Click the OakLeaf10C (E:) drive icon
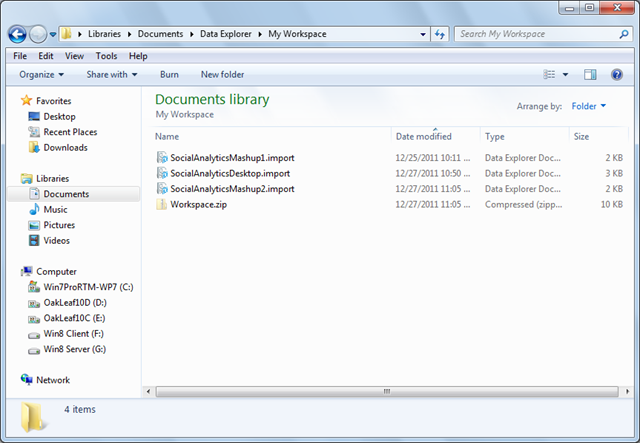This screenshot has height=443, width=640. coord(34,319)
